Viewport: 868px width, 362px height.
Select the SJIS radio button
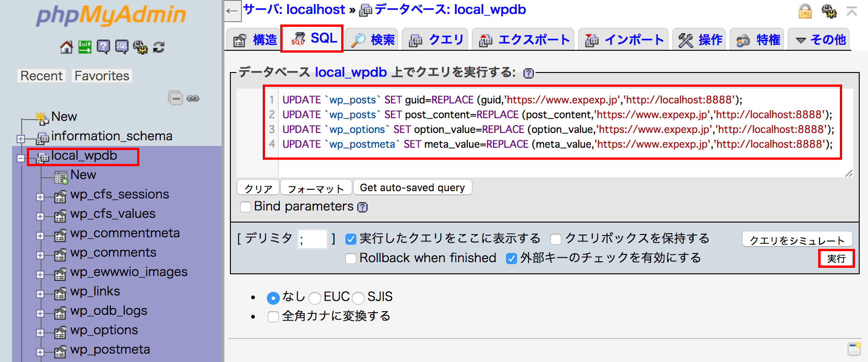click(x=359, y=298)
